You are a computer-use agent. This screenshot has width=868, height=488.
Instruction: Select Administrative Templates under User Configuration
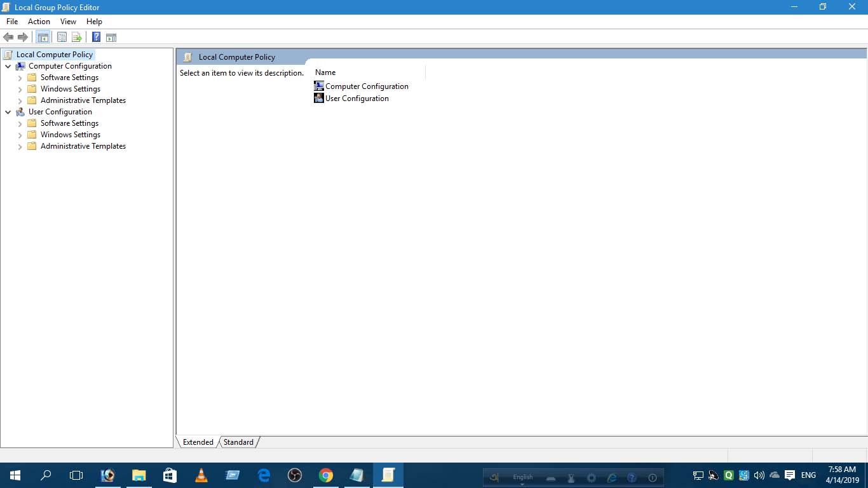click(x=83, y=146)
